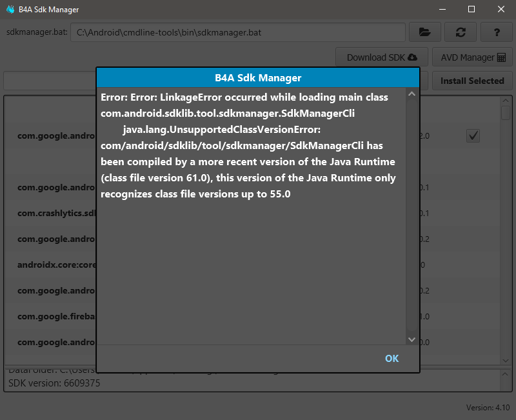516x420 pixels.
Task: Click the package list scrollbar thumb
Action: 506,112
